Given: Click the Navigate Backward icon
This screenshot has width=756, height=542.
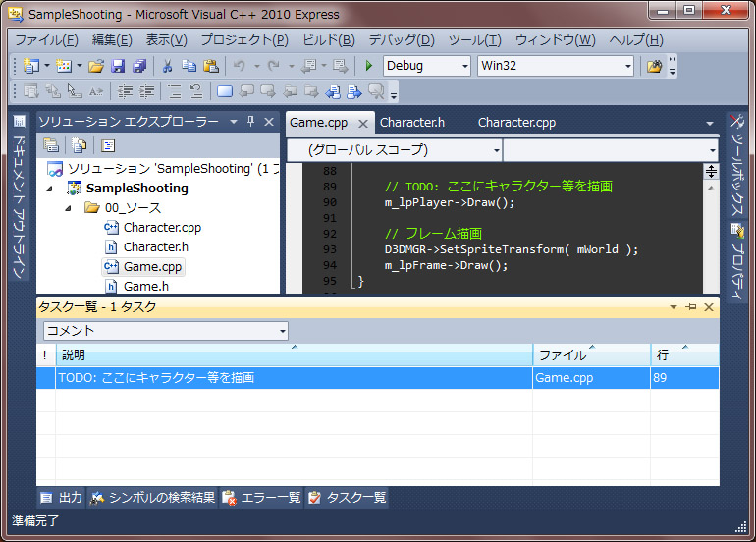Looking at the screenshot, I should (x=308, y=66).
